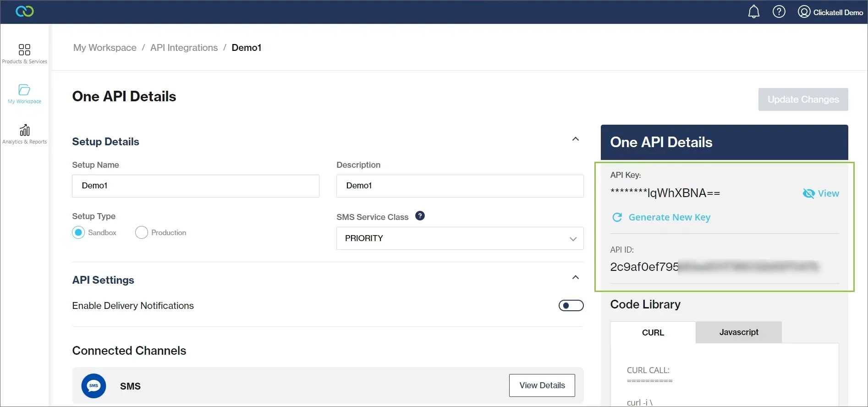Go to My Workspace breadcrumb

(105, 48)
